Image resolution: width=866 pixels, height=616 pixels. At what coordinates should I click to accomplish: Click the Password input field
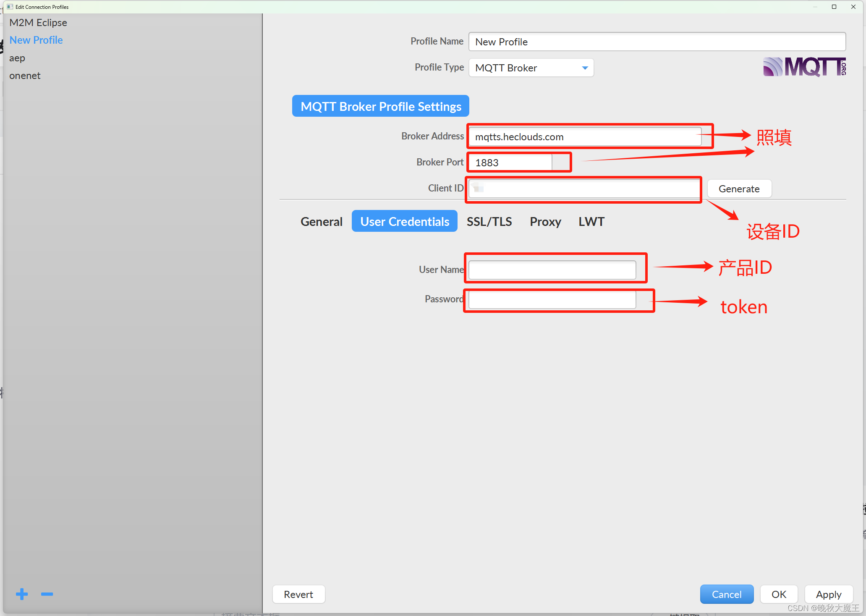[552, 299]
